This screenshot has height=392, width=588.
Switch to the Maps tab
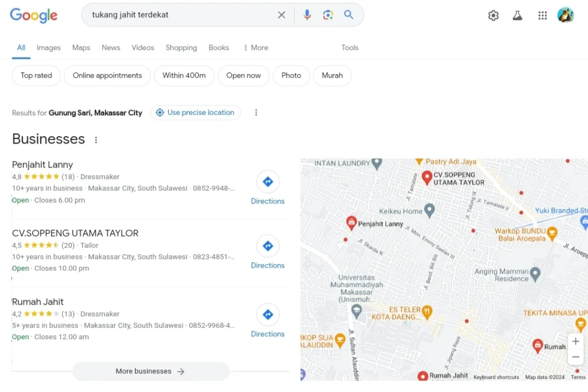tap(81, 48)
